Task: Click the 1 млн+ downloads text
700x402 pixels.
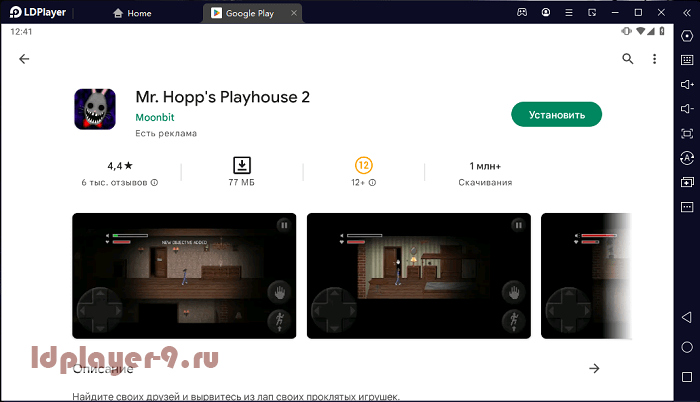Action: point(485,166)
